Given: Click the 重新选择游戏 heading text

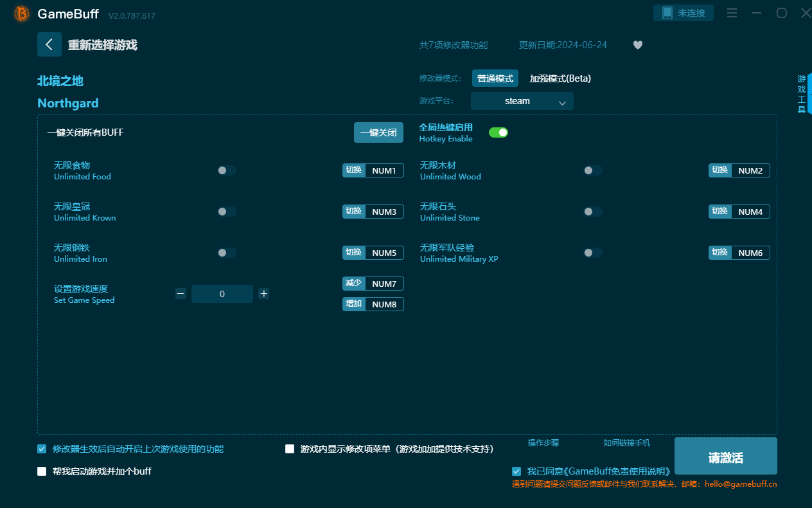Looking at the screenshot, I should click(103, 45).
